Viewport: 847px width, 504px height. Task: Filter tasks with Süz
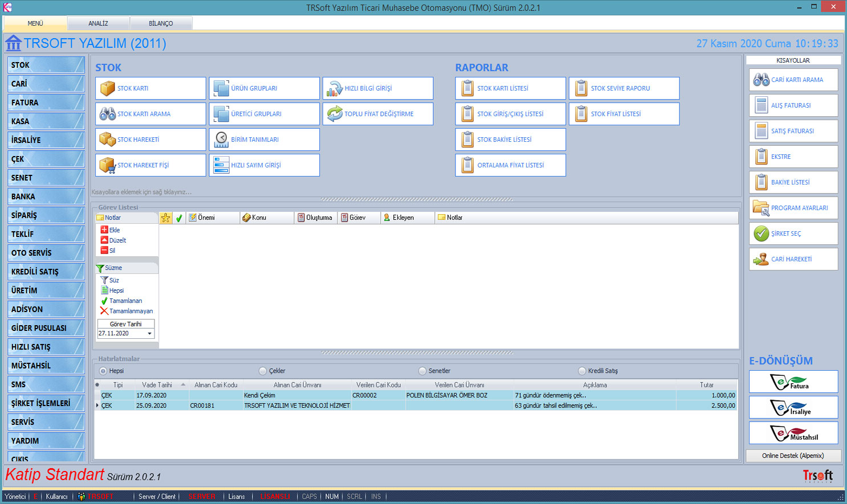pyautogui.click(x=110, y=280)
